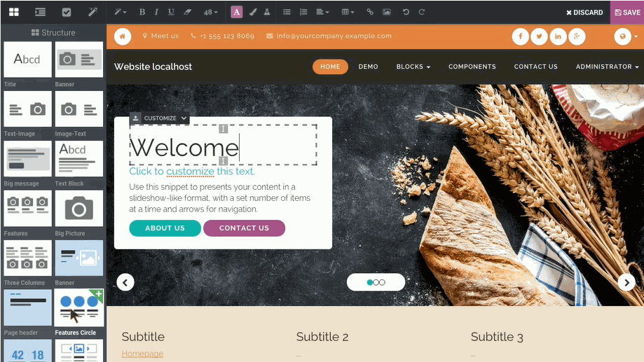Screen dimensions: 644x362
Task: Toggle italic formatting
Action: pos(156,12)
